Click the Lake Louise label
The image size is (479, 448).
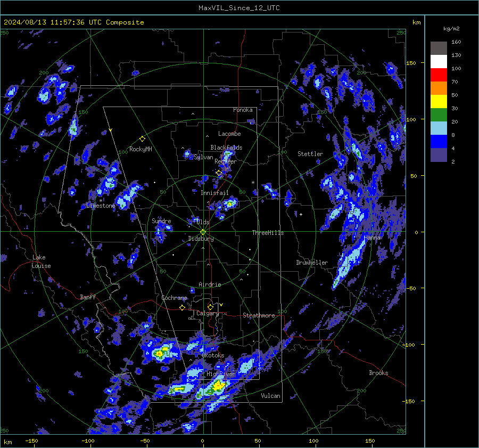point(41,262)
